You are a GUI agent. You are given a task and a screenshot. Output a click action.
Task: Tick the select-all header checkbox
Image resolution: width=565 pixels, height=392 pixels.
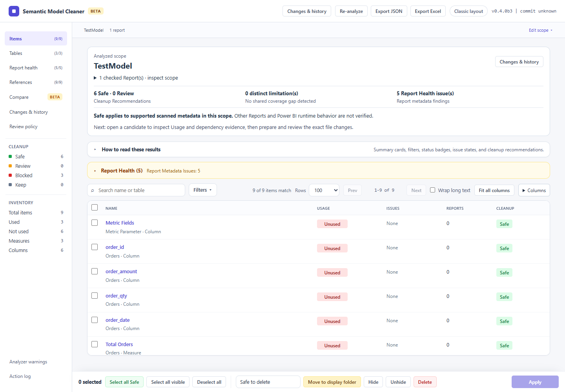pyautogui.click(x=95, y=207)
